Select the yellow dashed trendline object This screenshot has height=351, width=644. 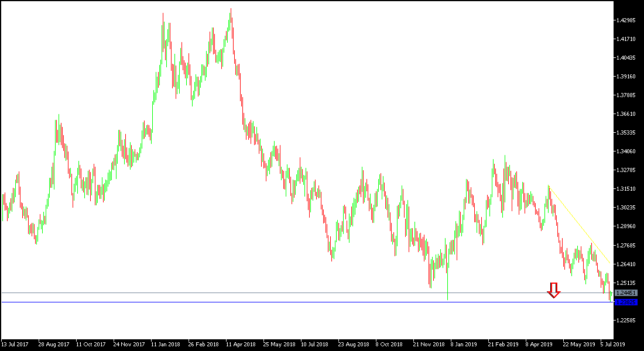(x=580, y=225)
